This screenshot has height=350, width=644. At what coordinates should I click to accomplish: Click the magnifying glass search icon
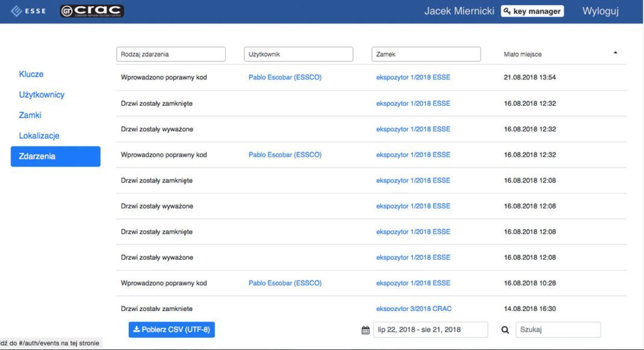point(505,330)
